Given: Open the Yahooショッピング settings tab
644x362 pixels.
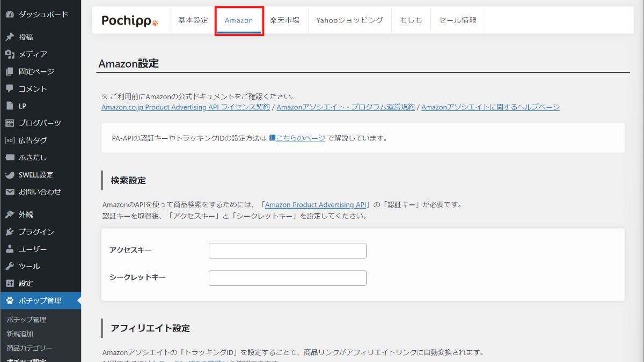Looking at the screenshot, I should [349, 19].
